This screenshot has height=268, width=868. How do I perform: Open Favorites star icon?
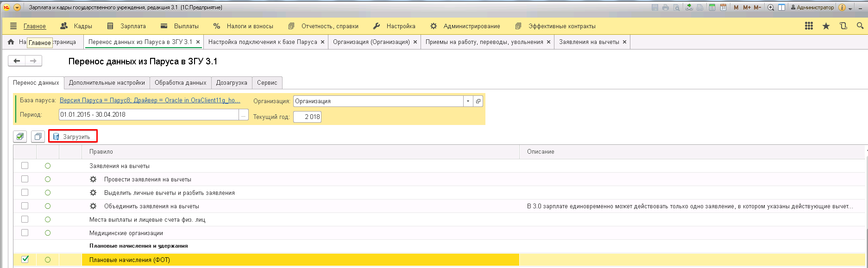point(826,26)
